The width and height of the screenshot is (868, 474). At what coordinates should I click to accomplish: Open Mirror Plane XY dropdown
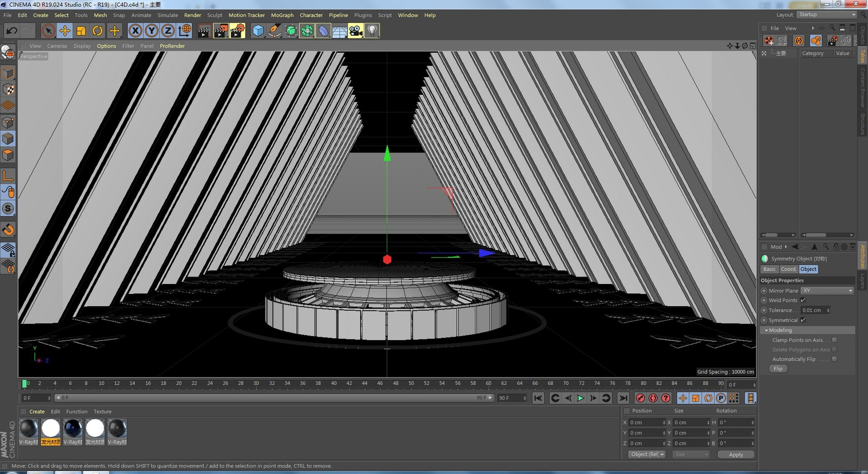(x=827, y=291)
